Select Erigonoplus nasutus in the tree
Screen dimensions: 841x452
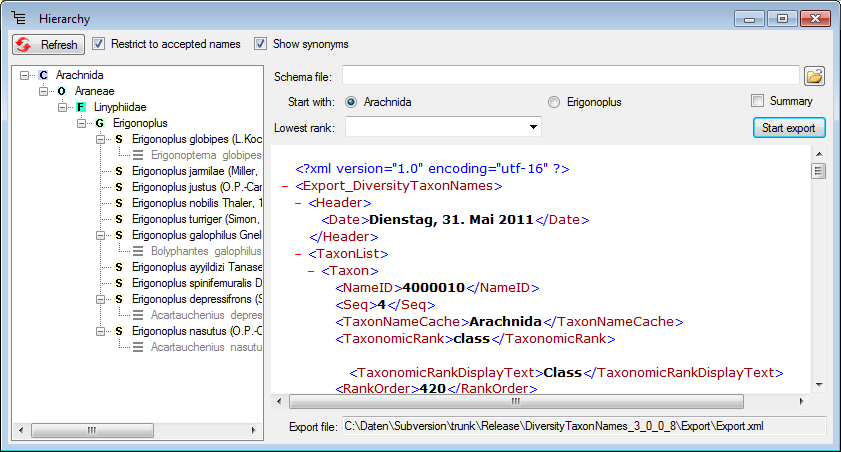(195, 331)
